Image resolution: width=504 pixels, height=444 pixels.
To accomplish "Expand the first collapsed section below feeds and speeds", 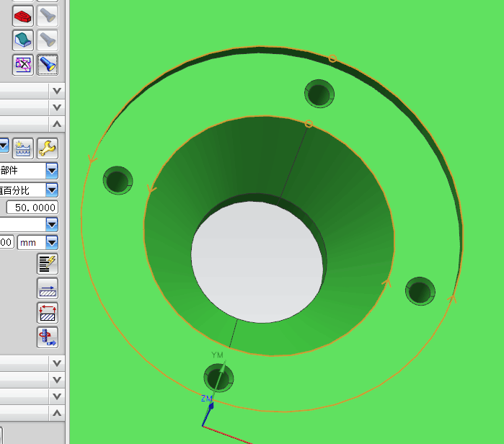I will click(57, 363).
